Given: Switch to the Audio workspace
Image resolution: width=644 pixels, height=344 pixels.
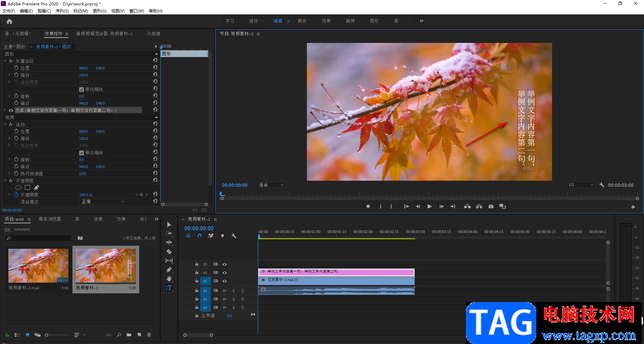Looking at the screenshot, I should (351, 21).
